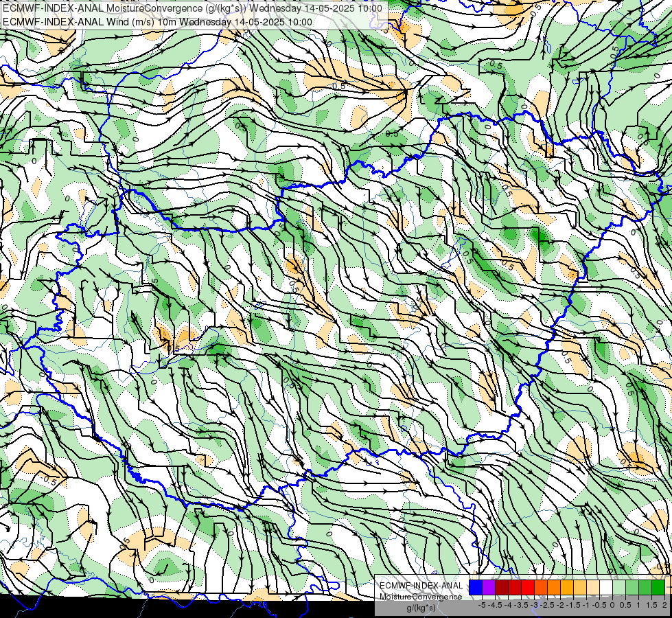Screen dimensions: 672x618
Task: Click the legend tick label -4.5
Action: (495, 605)
